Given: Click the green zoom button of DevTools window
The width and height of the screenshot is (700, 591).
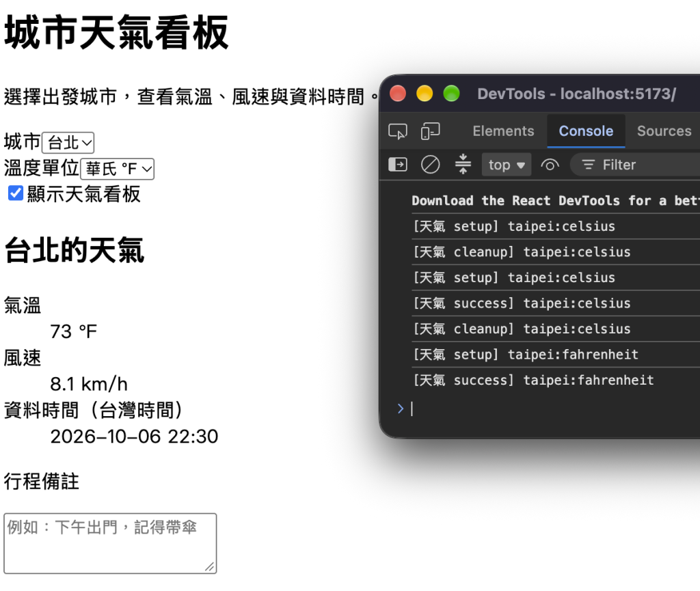Looking at the screenshot, I should (x=451, y=94).
